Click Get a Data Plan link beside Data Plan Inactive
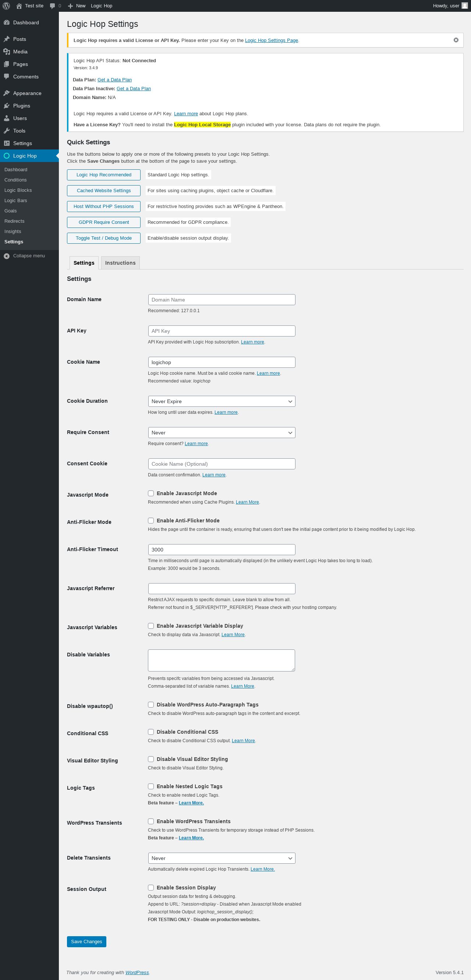Image resolution: width=471 pixels, height=980 pixels. tap(134, 89)
